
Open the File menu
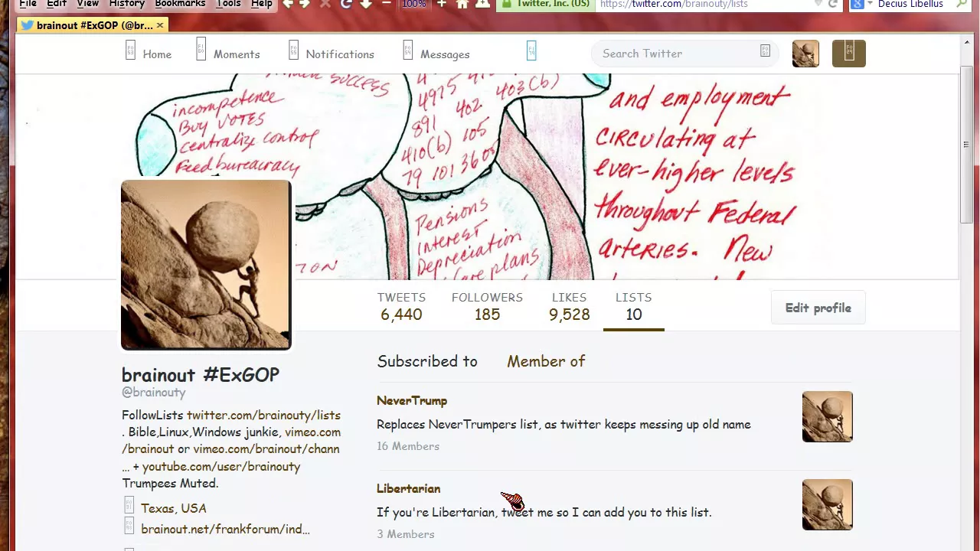pyautogui.click(x=28, y=4)
